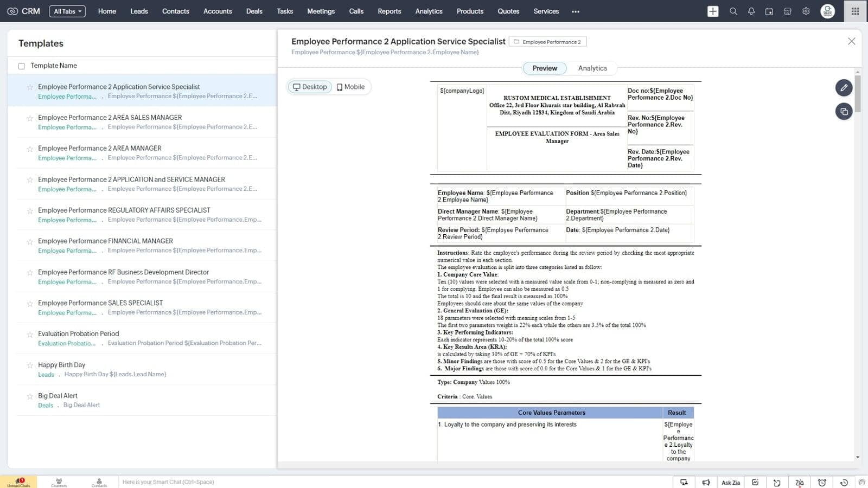
Task: Open Employee Performance FINANCIAL MANAGER template
Action: (x=105, y=241)
